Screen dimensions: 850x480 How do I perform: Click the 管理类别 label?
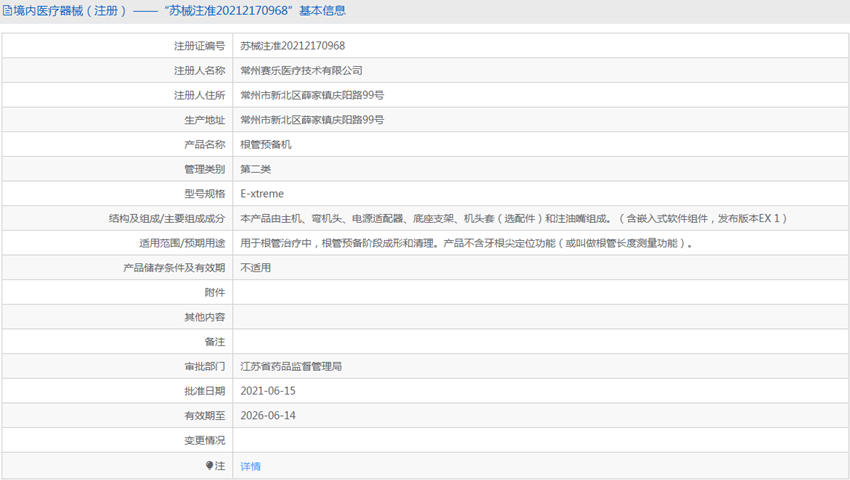point(204,169)
